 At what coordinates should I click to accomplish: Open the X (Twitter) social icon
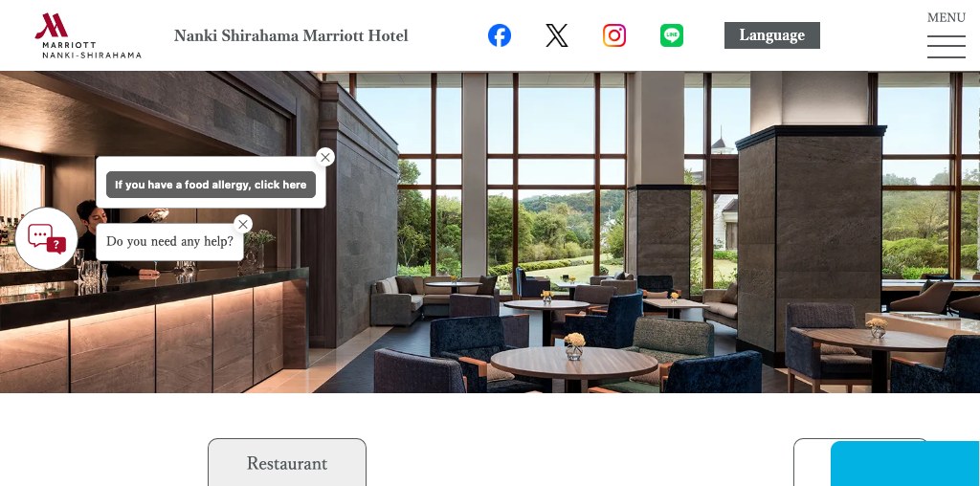557,35
